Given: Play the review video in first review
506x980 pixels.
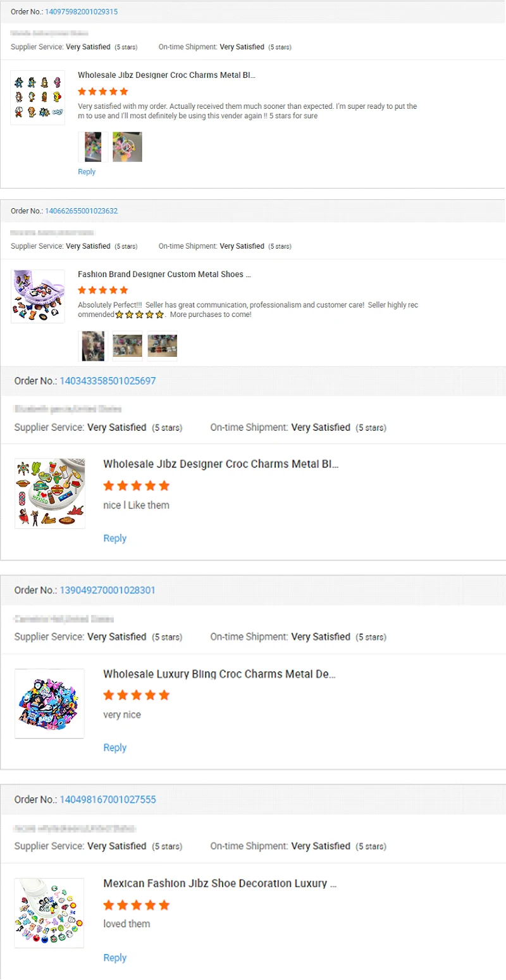Looking at the screenshot, I should tap(127, 147).
